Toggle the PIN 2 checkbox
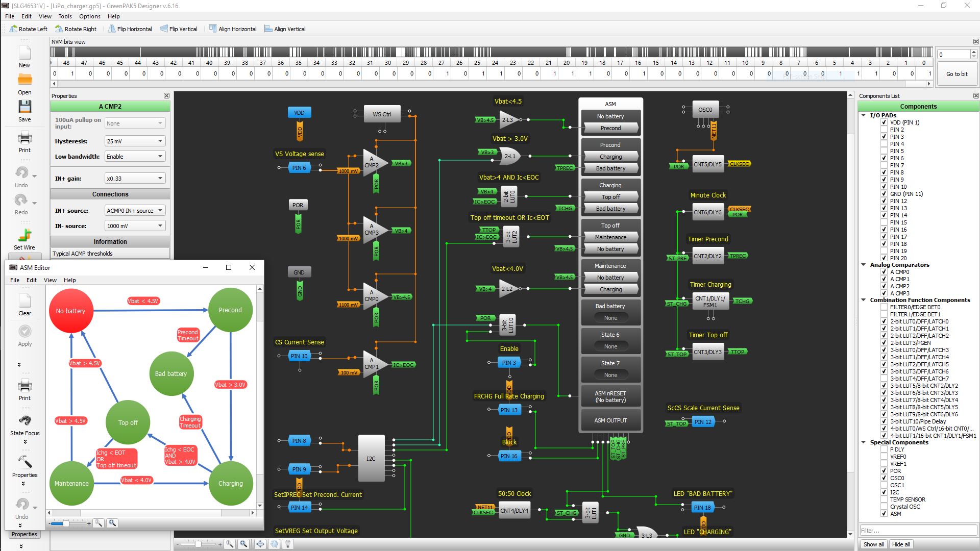The width and height of the screenshot is (980, 551). pyautogui.click(x=884, y=130)
